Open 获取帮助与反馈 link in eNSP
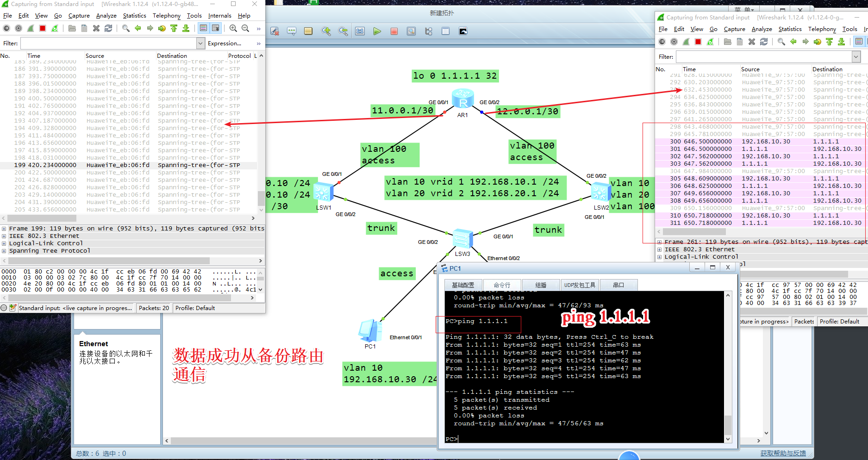 (x=783, y=453)
